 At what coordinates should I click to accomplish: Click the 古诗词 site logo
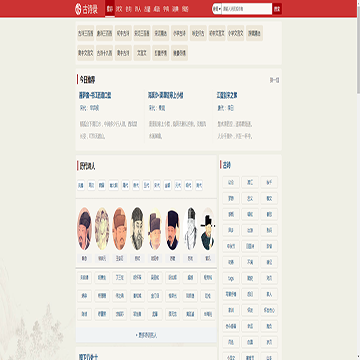[86, 9]
